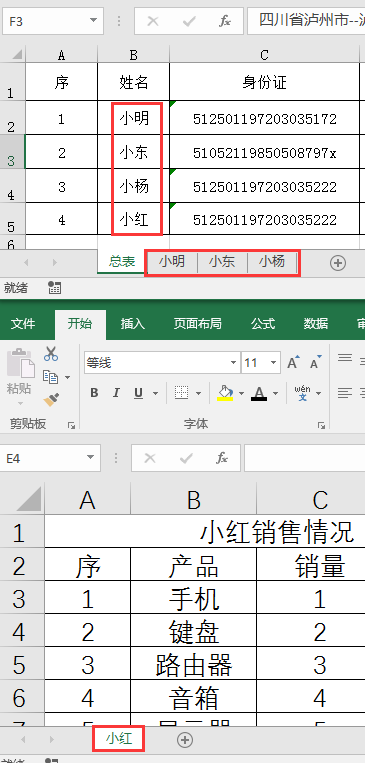Screen dimensions: 365x763
Task: Select cell containing 小东
Action: (134, 152)
